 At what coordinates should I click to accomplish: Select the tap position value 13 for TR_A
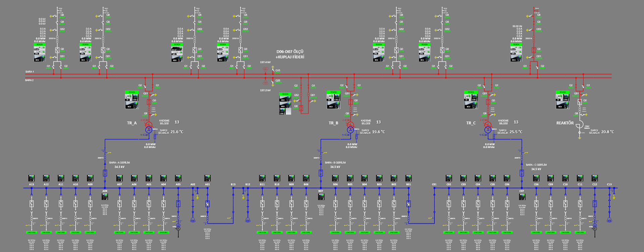[x=177, y=122]
